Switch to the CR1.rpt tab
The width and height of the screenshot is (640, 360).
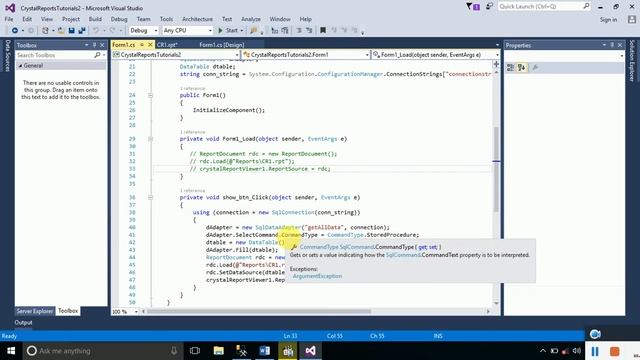coord(167,45)
